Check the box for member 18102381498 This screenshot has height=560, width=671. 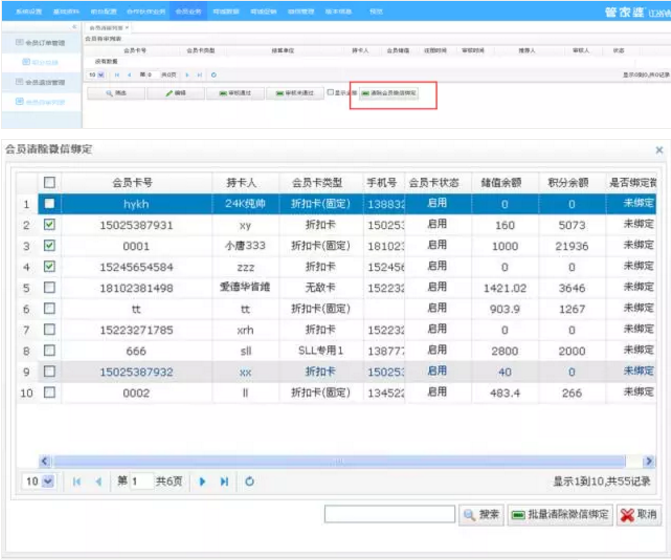50,287
